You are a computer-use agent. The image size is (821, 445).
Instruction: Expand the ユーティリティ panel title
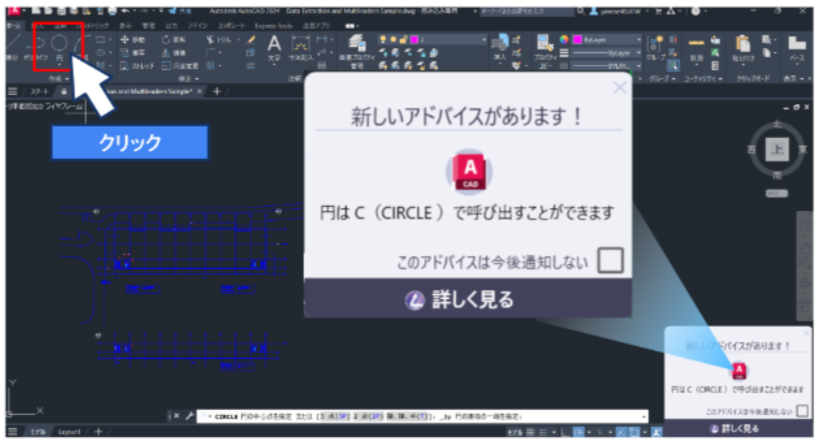point(703,79)
